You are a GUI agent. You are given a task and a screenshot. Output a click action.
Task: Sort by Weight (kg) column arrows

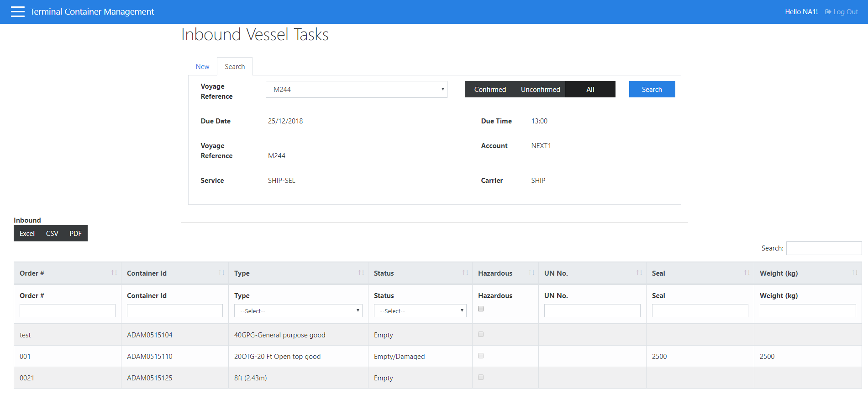point(855,273)
